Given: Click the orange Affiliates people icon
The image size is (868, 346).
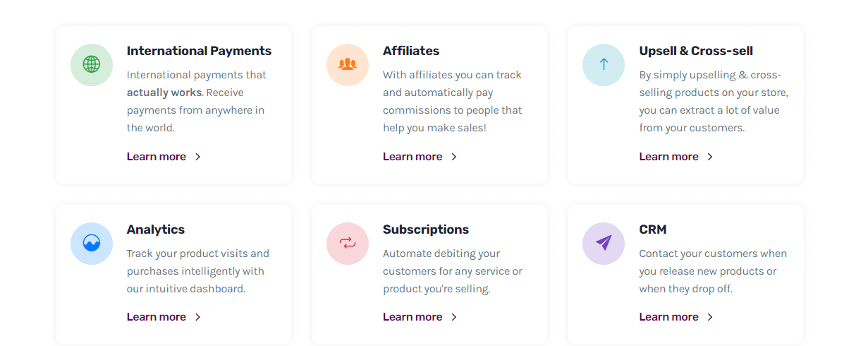Looking at the screenshot, I should tap(348, 65).
